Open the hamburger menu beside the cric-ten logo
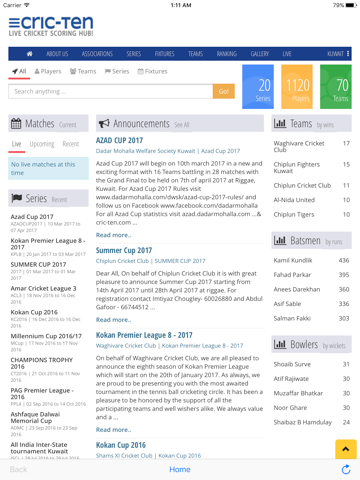 pyautogui.click(x=14, y=23)
